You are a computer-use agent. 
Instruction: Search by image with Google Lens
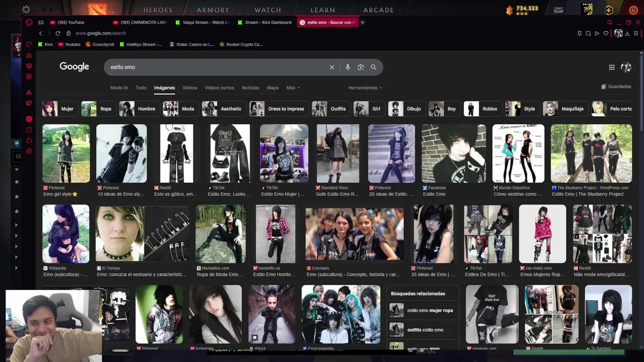coord(360,67)
